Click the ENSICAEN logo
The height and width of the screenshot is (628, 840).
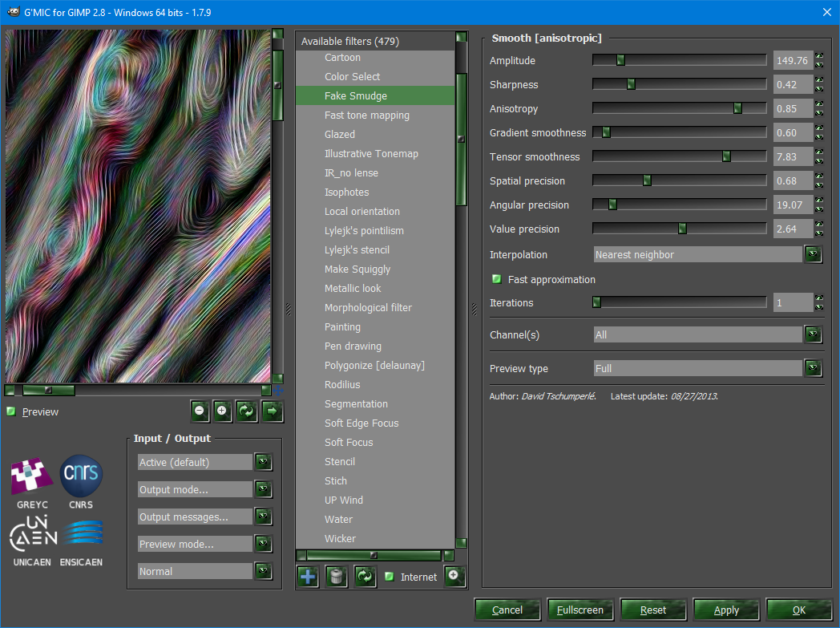tap(82, 543)
